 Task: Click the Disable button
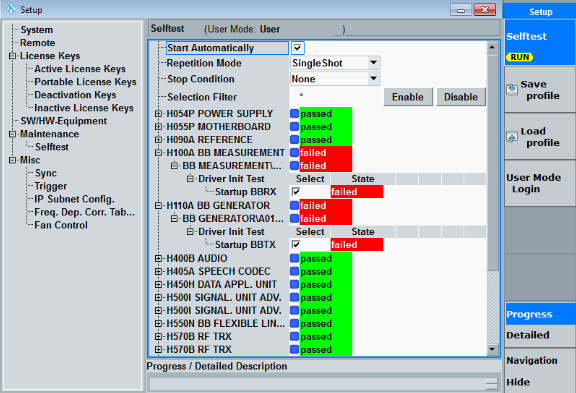point(461,97)
